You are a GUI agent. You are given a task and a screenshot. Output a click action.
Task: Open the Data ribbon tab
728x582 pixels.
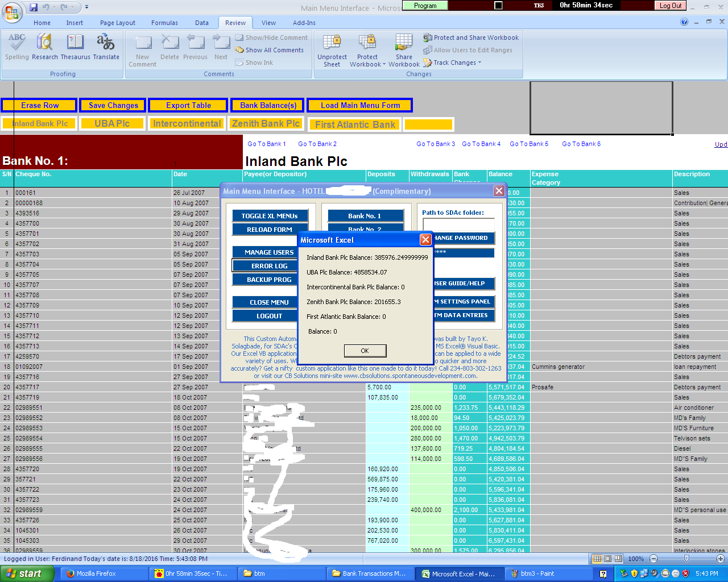(202, 23)
